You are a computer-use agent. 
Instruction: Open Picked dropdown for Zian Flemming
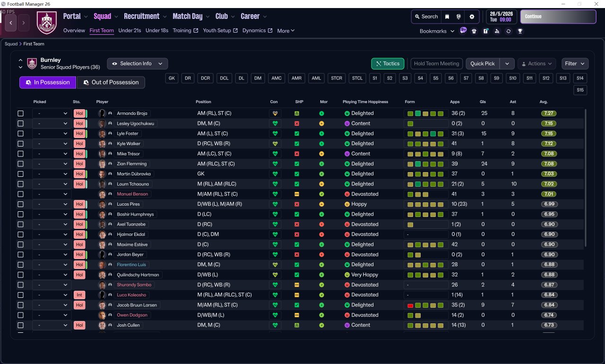click(52, 164)
